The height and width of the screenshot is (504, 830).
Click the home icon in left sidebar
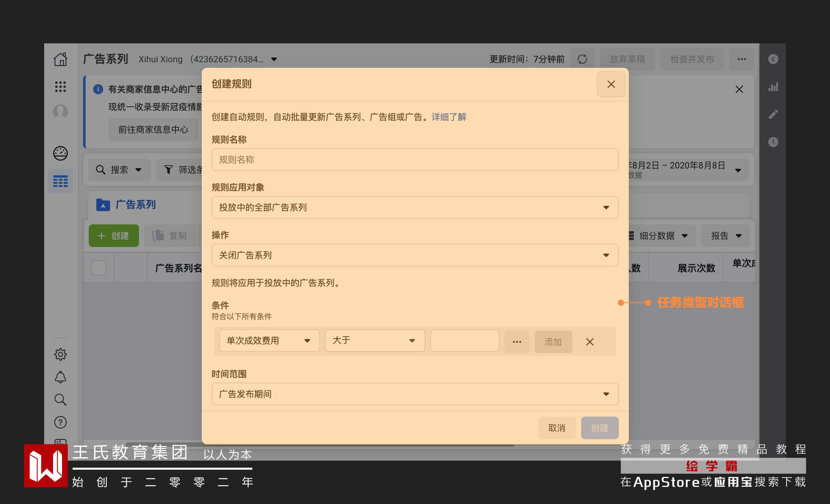point(60,59)
